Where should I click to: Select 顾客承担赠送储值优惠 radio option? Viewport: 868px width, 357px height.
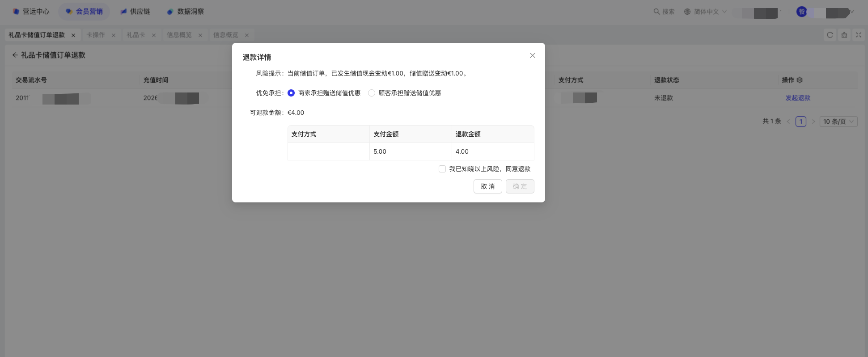coord(372,93)
